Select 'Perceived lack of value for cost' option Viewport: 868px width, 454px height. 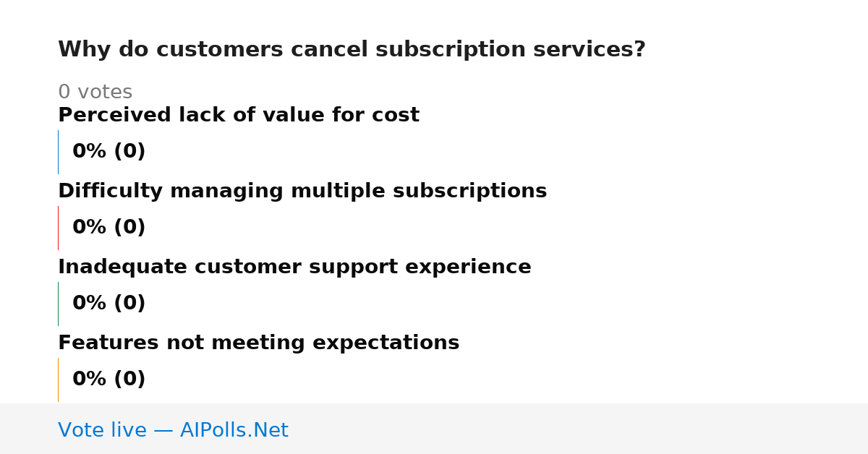pos(239,116)
